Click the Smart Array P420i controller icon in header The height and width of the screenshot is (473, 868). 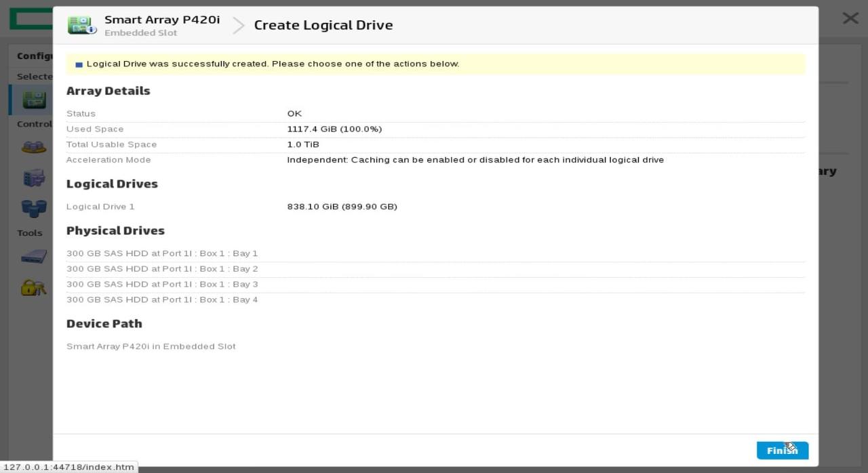click(82, 26)
